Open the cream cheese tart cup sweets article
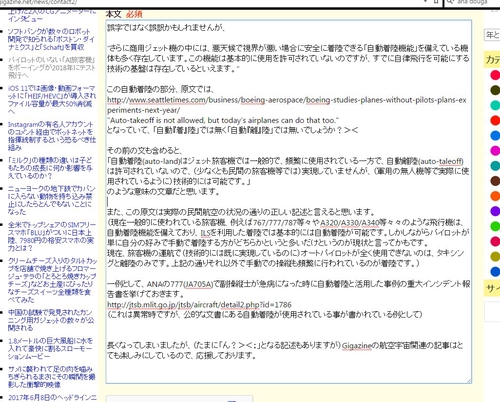The height and width of the screenshot is (402, 500). tap(52, 280)
